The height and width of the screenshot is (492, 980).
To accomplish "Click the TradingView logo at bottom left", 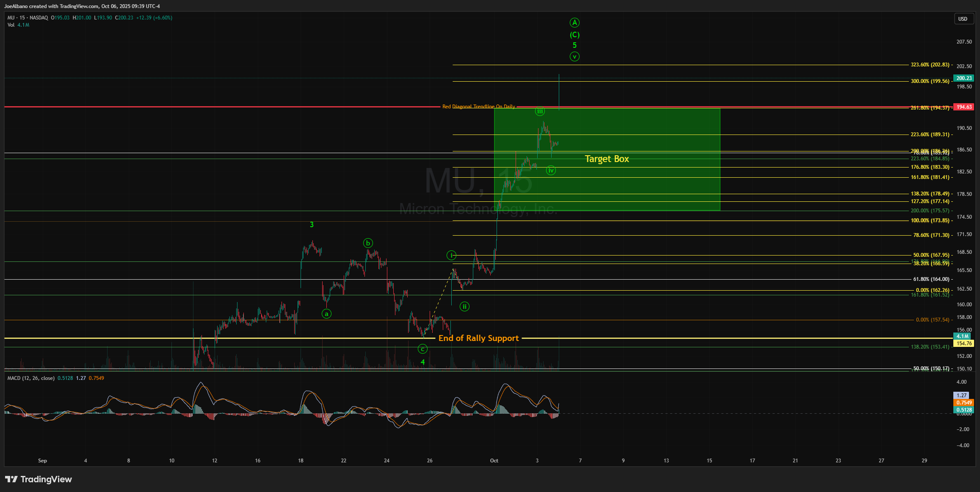I will (x=39, y=479).
